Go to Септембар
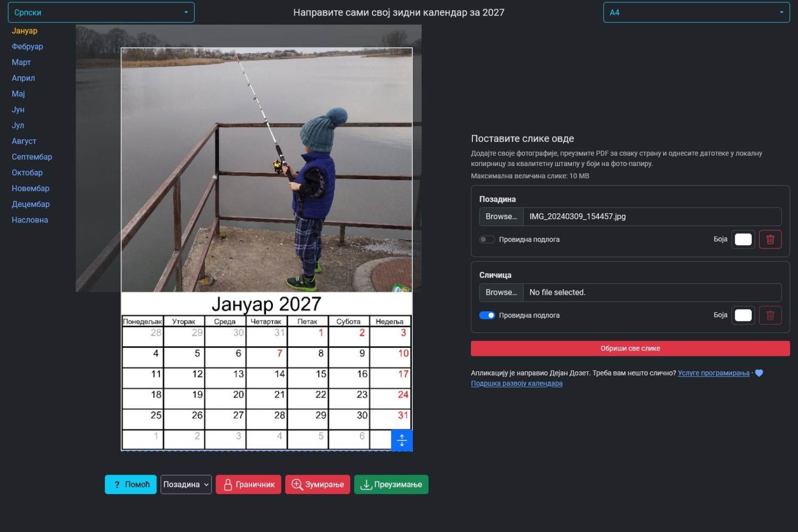 coord(32,157)
